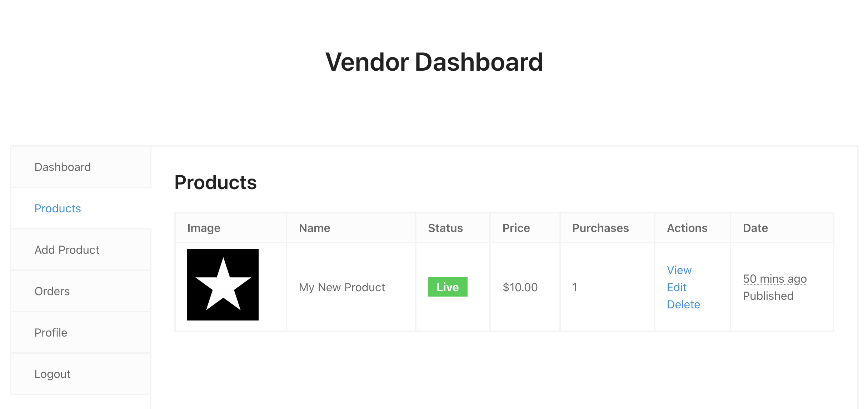Click the green Live status badge
Viewport: 868px width, 409px height.
point(448,287)
